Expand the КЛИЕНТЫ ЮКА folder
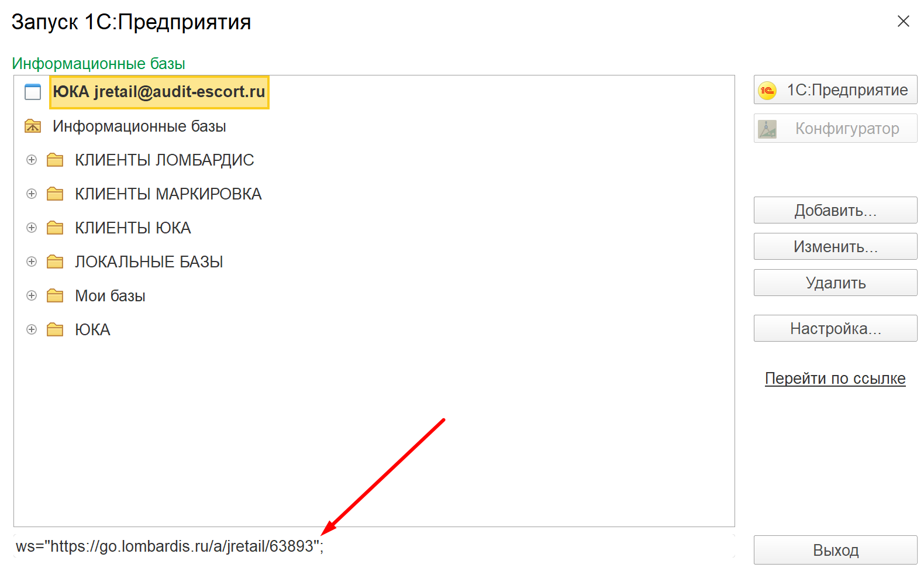Viewport: 924px width, 571px height. pyautogui.click(x=32, y=228)
